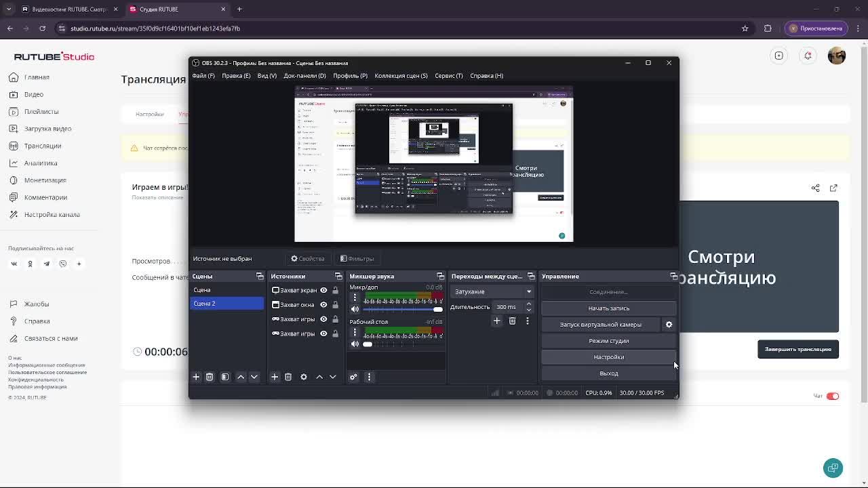868x488 pixels.
Task: Click Завершить трансляцию button
Action: pos(798,349)
